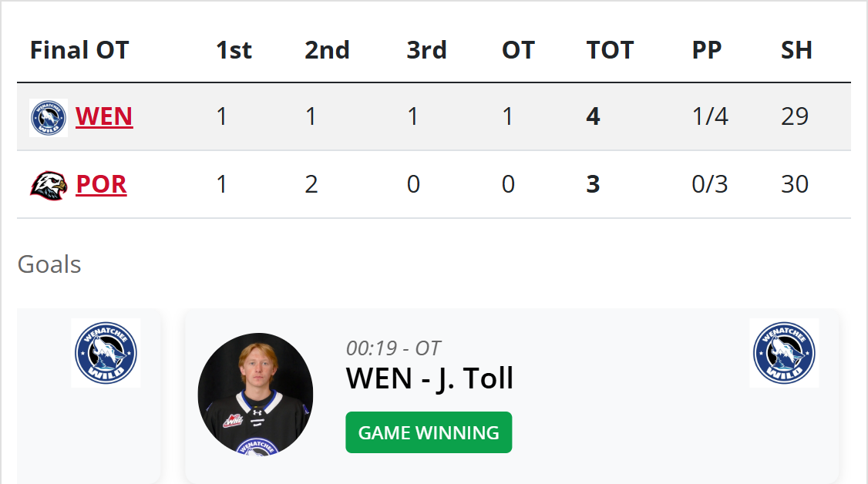Click Wenatchee Wild logo on the left goal card

pyautogui.click(x=106, y=353)
